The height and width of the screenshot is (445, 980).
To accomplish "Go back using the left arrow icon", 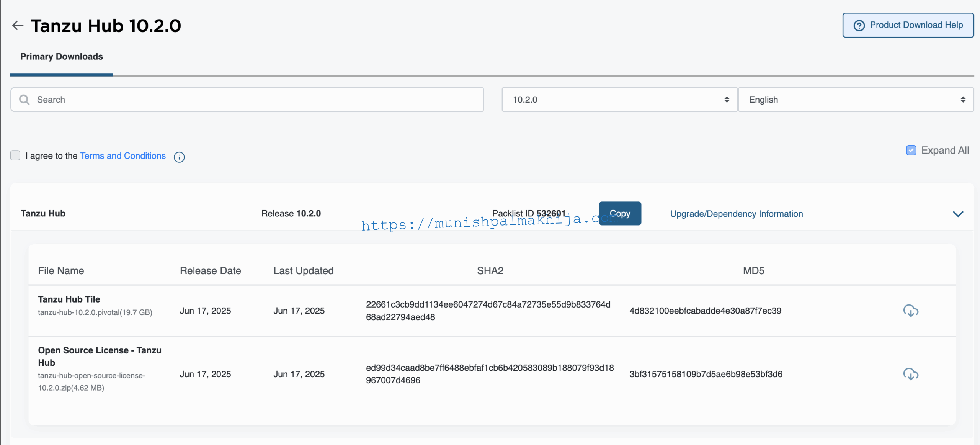I will tap(18, 25).
